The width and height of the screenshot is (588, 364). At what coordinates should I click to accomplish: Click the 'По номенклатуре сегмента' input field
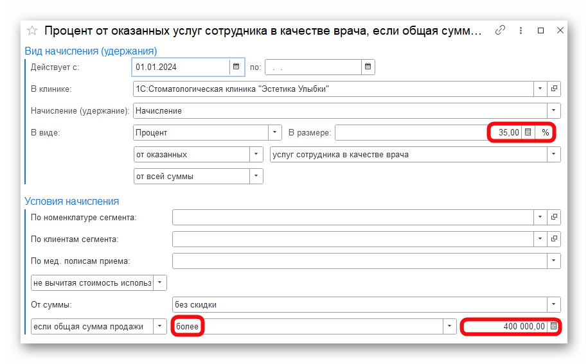pos(353,217)
